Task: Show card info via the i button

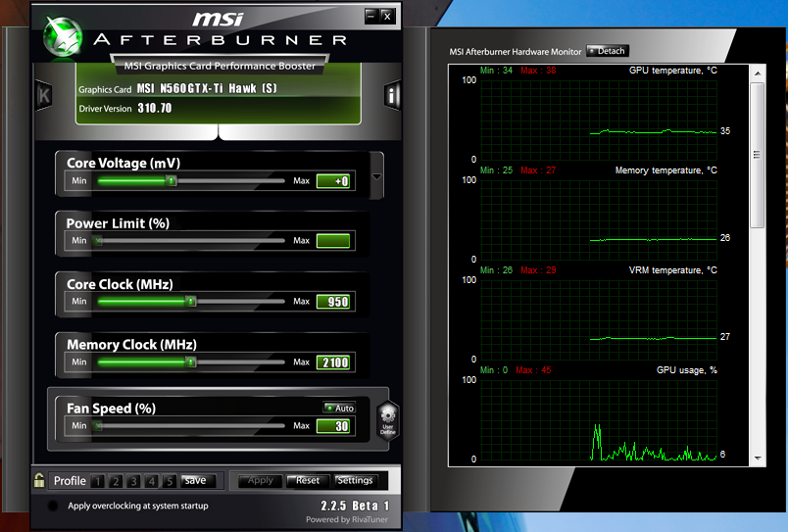Action: click(x=392, y=94)
